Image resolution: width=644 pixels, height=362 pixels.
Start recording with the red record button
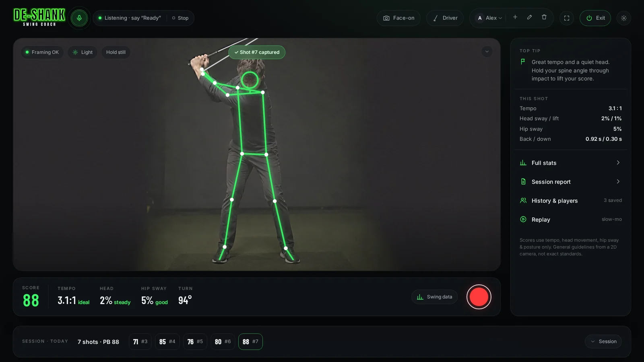479,297
